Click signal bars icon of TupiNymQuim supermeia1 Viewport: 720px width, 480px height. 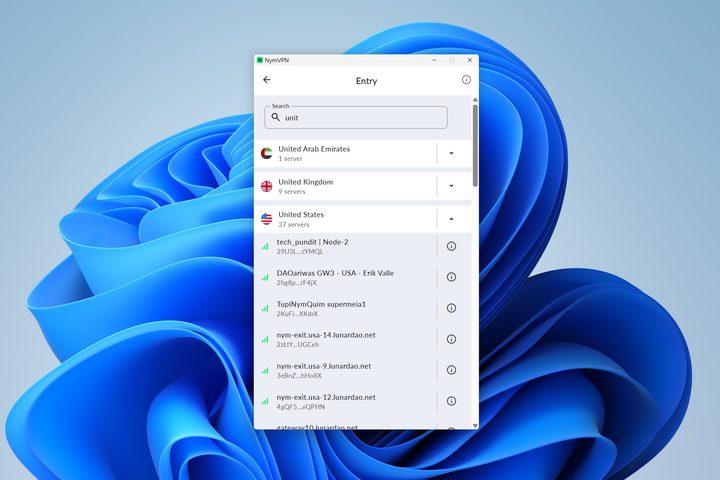click(265, 309)
